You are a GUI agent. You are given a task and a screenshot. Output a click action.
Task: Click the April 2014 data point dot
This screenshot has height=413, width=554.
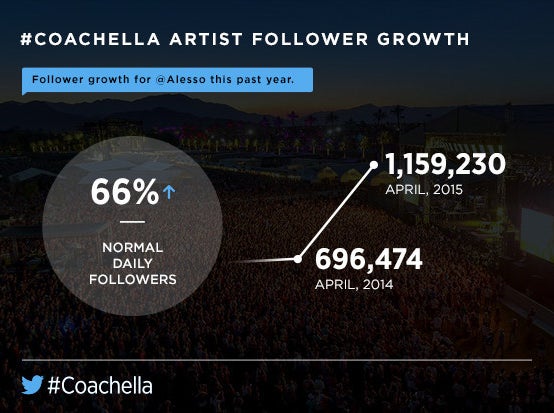(298, 259)
